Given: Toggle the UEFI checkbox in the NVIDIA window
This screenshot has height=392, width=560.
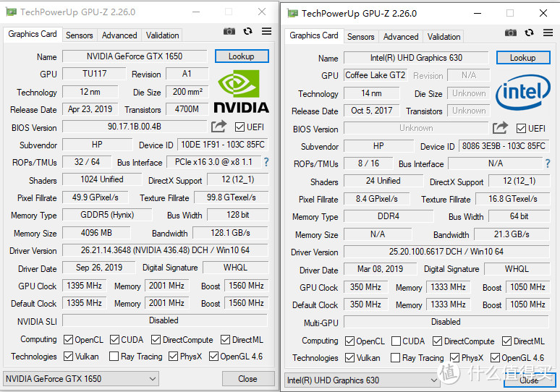Looking at the screenshot, I should click(x=239, y=127).
